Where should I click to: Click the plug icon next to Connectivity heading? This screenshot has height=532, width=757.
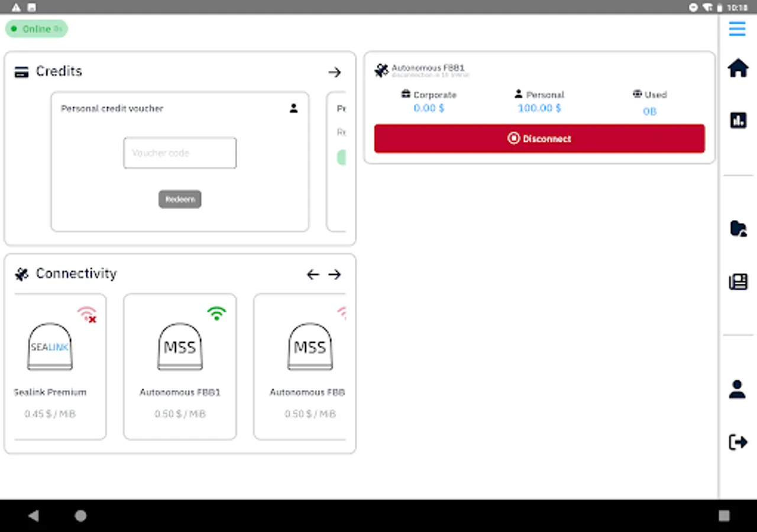pyautogui.click(x=21, y=274)
